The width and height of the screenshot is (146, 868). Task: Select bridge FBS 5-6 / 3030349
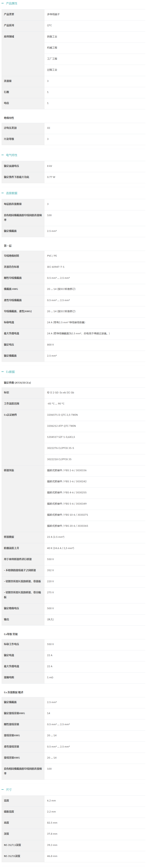click(x=67, y=504)
